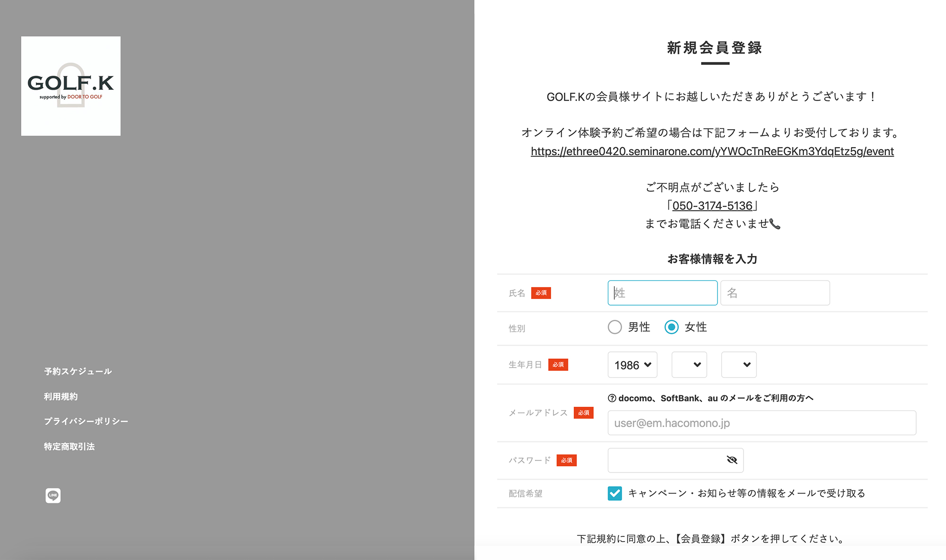Uncheck the キャンペーン・お知らせ email checkbox
The width and height of the screenshot is (946, 560).
[x=614, y=493]
